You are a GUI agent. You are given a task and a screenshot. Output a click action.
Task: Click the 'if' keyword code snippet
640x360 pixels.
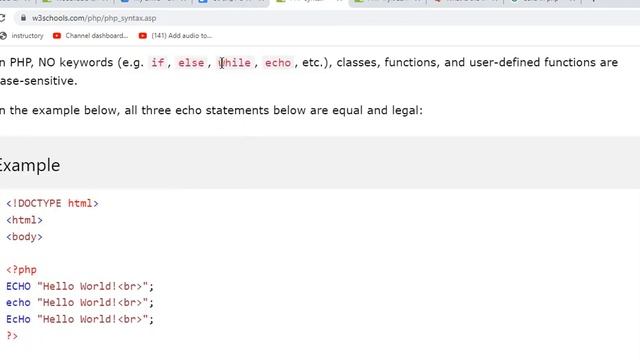pos(158,63)
